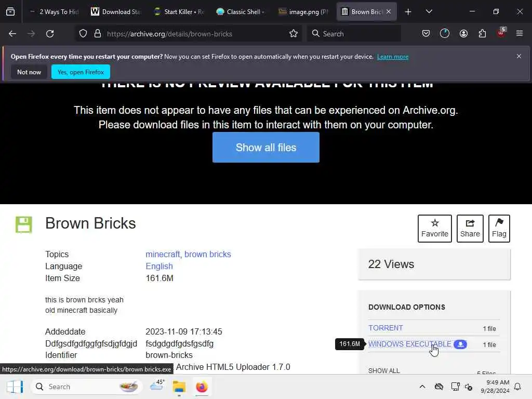Open a new browser tab

coord(408,12)
